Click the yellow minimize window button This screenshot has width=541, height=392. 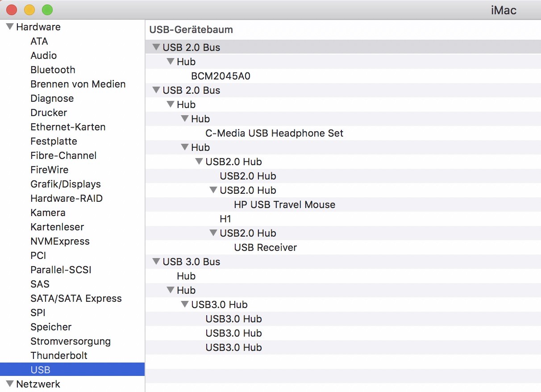pos(29,9)
